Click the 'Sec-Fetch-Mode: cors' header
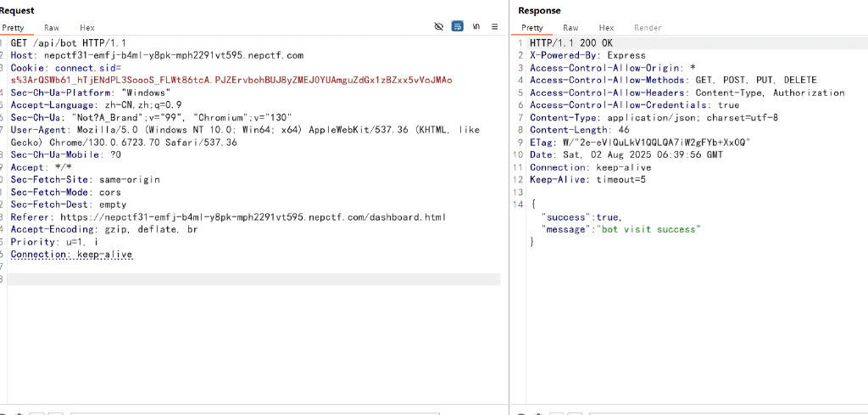 click(x=65, y=193)
